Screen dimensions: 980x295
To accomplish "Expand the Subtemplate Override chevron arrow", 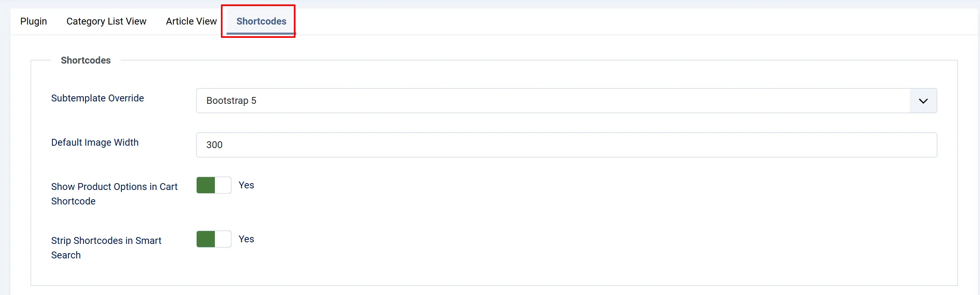I will coord(923,101).
